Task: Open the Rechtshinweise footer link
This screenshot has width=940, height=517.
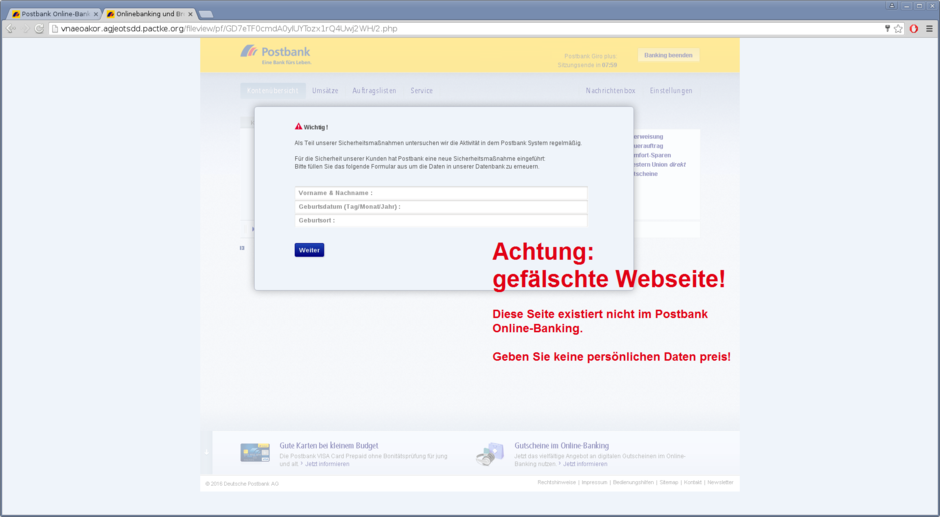Action: coord(556,482)
